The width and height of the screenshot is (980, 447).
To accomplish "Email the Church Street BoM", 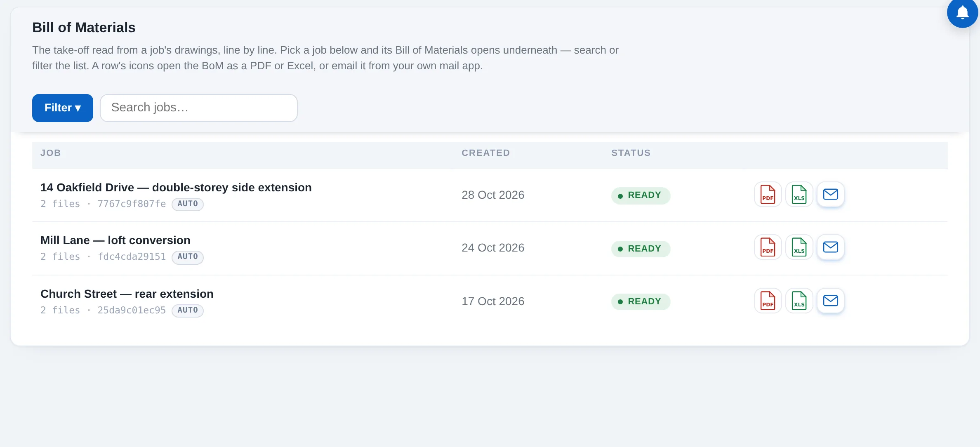I will (830, 301).
